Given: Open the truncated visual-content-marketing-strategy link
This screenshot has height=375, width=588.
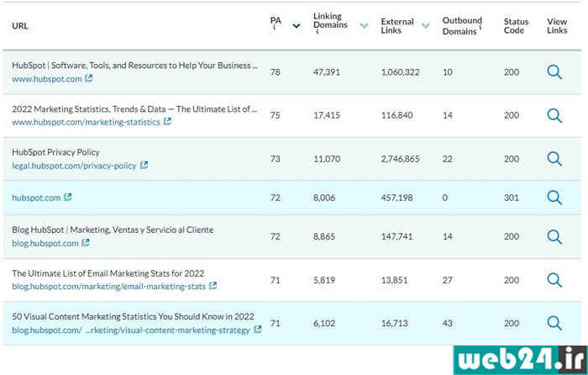Looking at the screenshot, I should point(131,330).
